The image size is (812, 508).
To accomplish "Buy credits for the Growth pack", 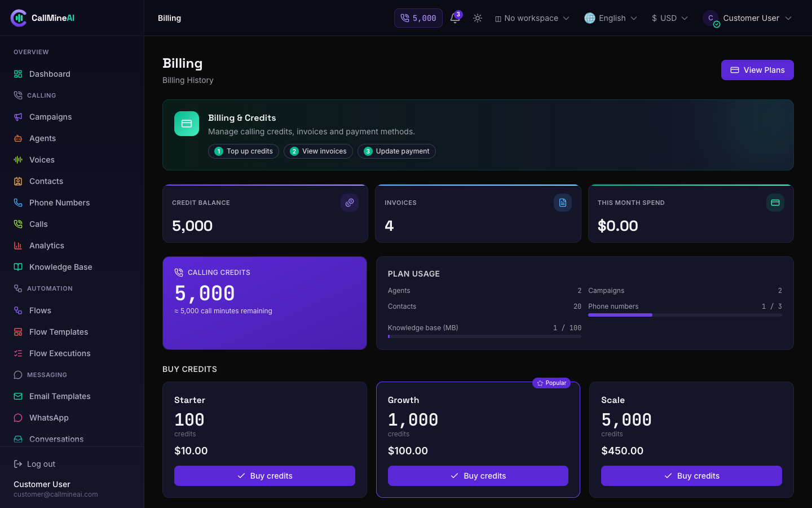I will [478, 476].
